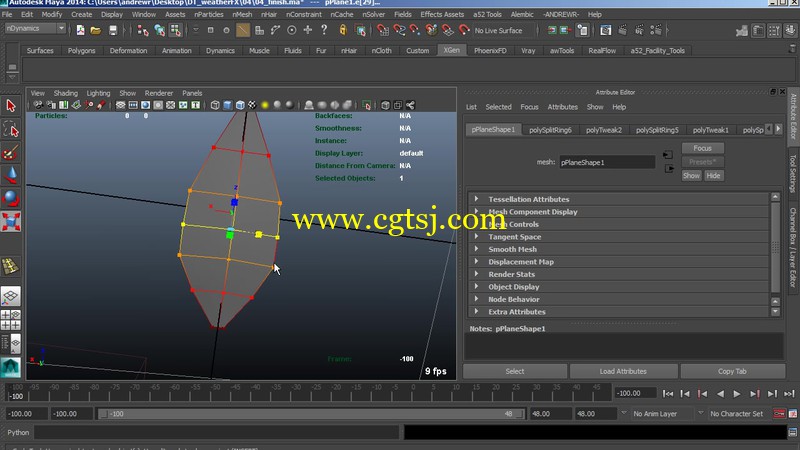Click the mesh name input field
This screenshot has width=800, height=450.
[607, 162]
